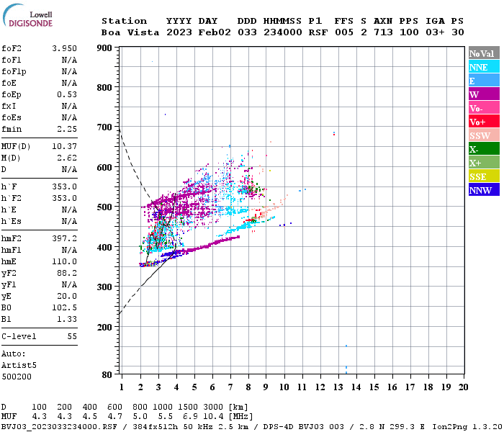Select the NNE cyan legend swatch

tap(484, 67)
